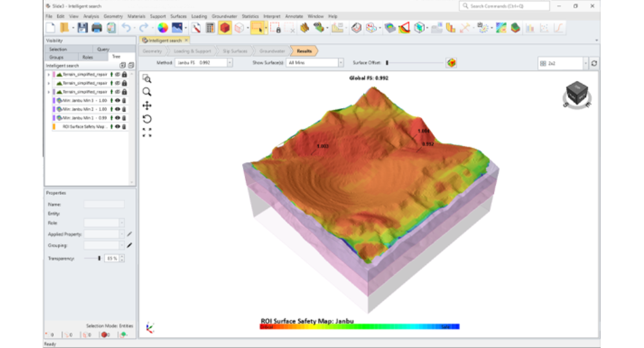Click the Save floppy disk icon
This screenshot has width=644, height=348.
(82, 28)
